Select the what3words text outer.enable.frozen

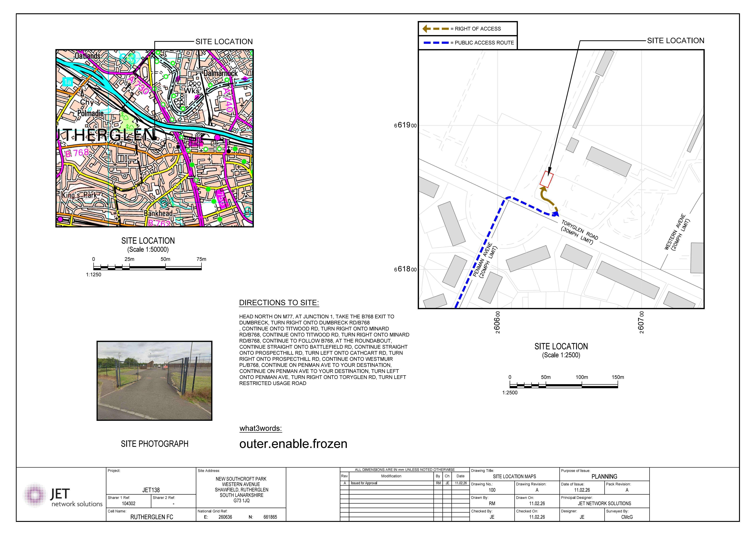(x=293, y=444)
